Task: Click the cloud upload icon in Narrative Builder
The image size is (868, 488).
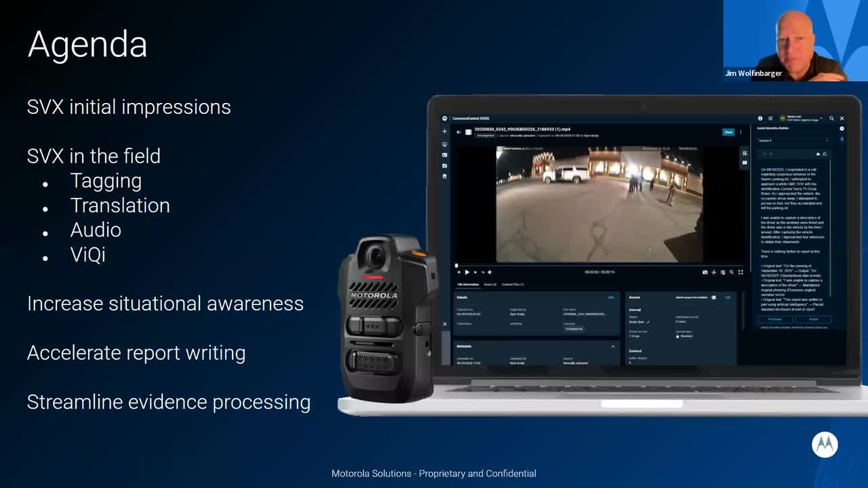Action: [x=817, y=155]
